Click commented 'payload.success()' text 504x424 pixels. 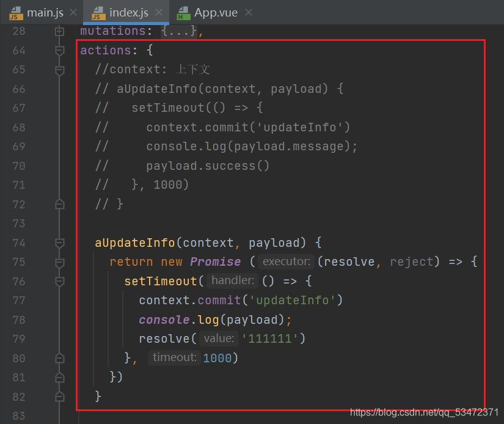coord(208,166)
